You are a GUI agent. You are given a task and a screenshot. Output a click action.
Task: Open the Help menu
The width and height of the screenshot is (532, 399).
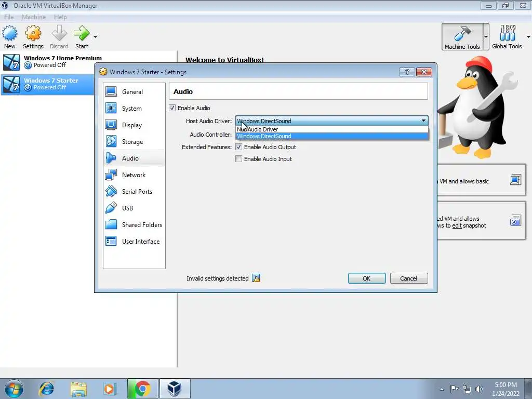pyautogui.click(x=60, y=17)
